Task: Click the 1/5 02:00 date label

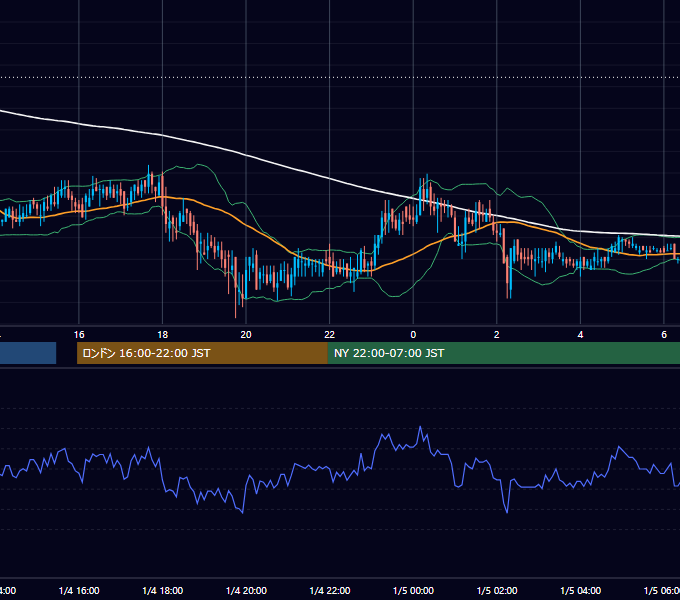Action: point(497,590)
